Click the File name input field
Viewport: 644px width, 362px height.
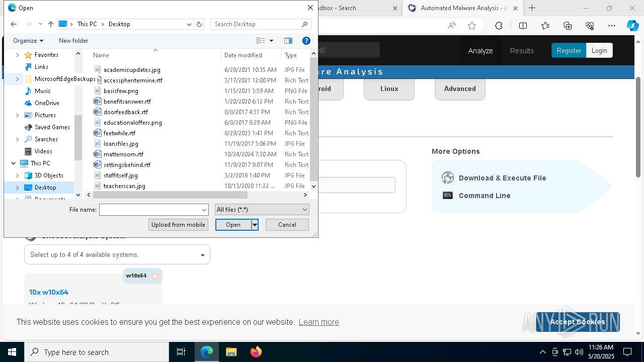tap(154, 210)
